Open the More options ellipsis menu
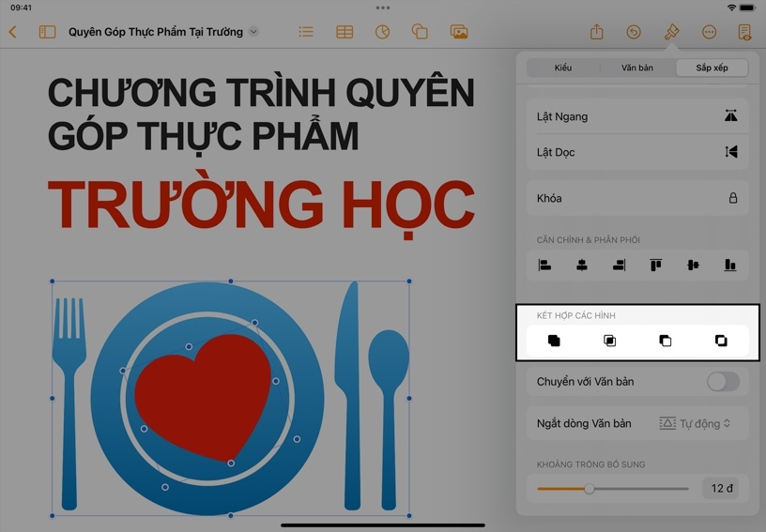 (709, 32)
